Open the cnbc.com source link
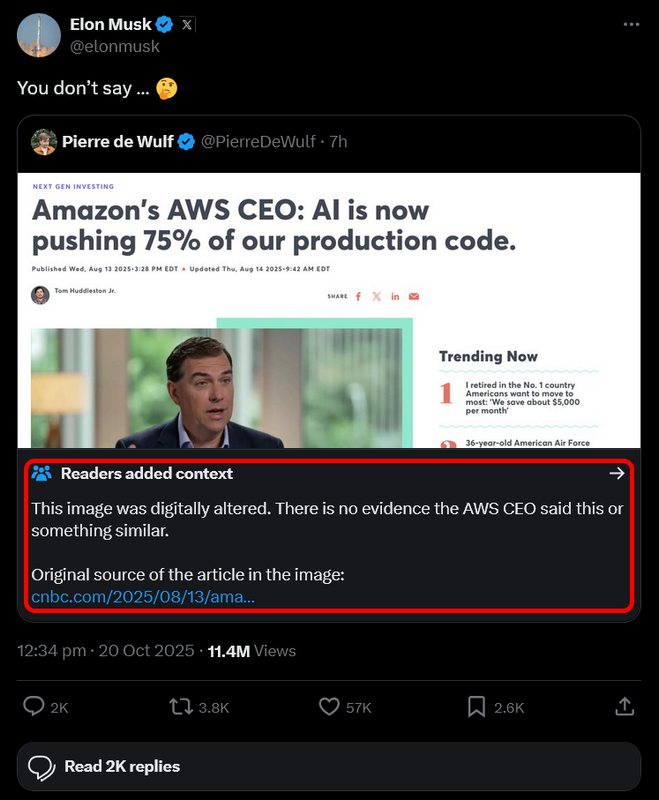Image resolution: width=659 pixels, height=800 pixels. click(x=143, y=597)
